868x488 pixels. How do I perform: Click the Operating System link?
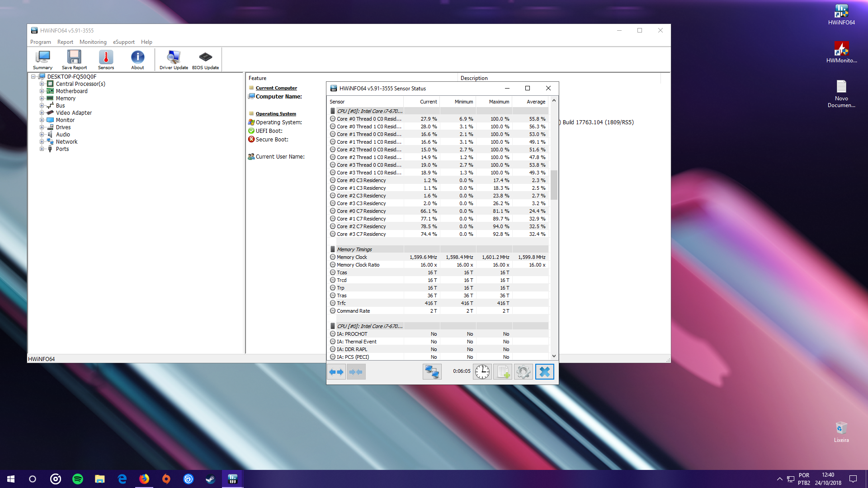pos(276,114)
